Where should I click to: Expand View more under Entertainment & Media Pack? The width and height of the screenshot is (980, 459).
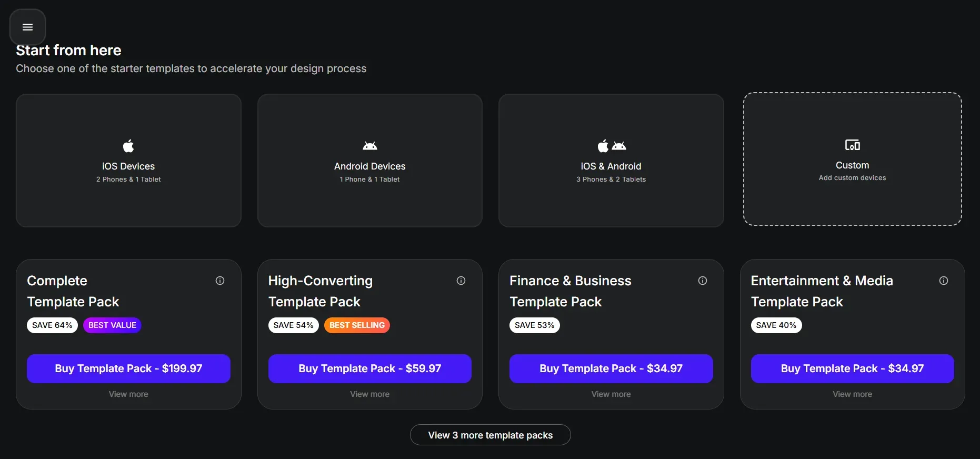point(852,394)
